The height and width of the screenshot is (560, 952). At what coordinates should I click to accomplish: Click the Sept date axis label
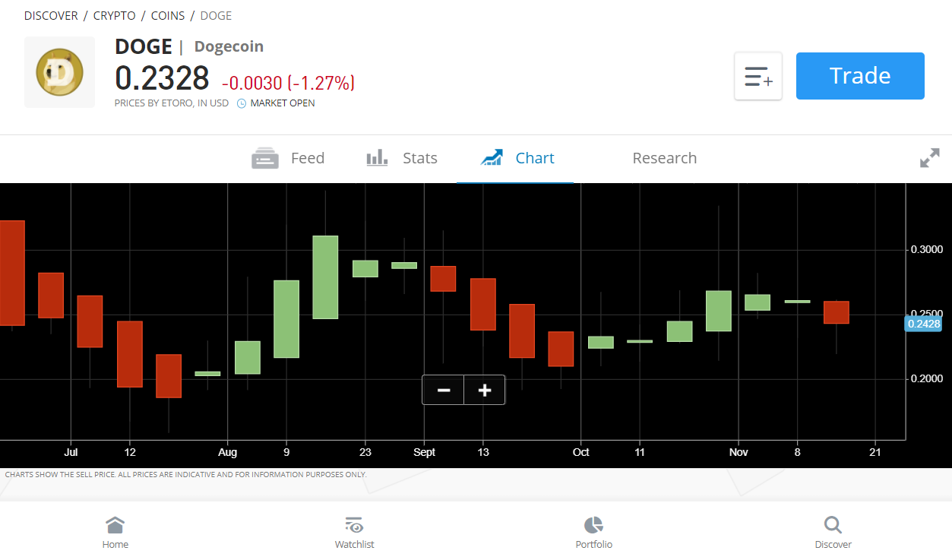(x=424, y=452)
